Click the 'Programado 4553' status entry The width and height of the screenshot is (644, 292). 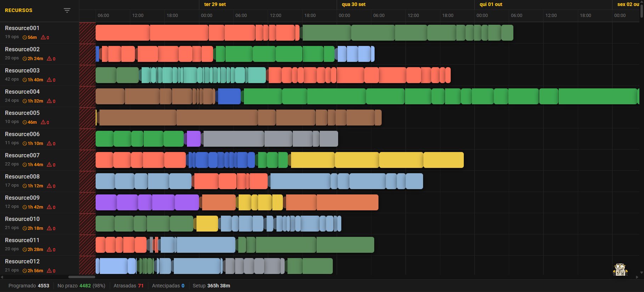coord(29,286)
